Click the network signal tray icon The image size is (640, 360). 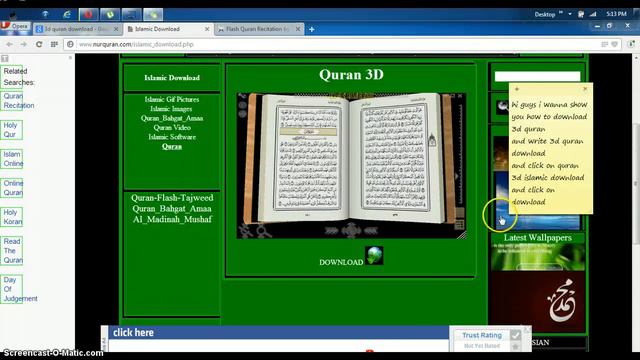(x=593, y=14)
